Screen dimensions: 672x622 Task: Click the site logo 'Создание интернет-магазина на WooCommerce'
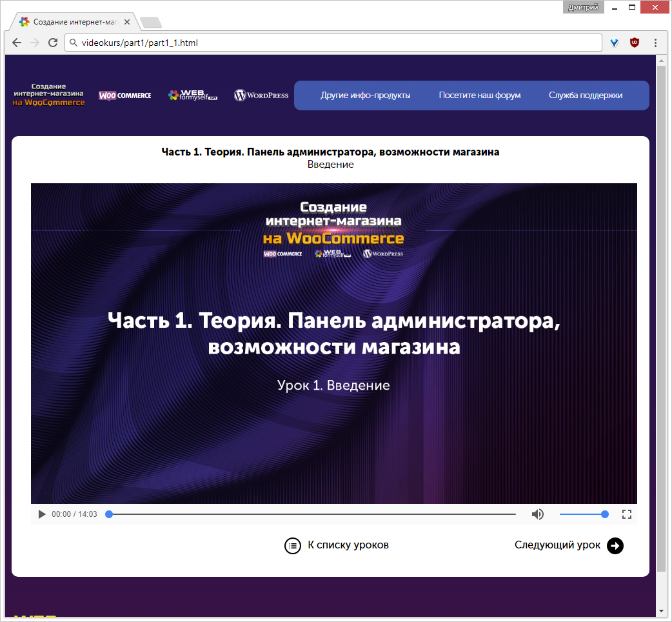(x=48, y=95)
